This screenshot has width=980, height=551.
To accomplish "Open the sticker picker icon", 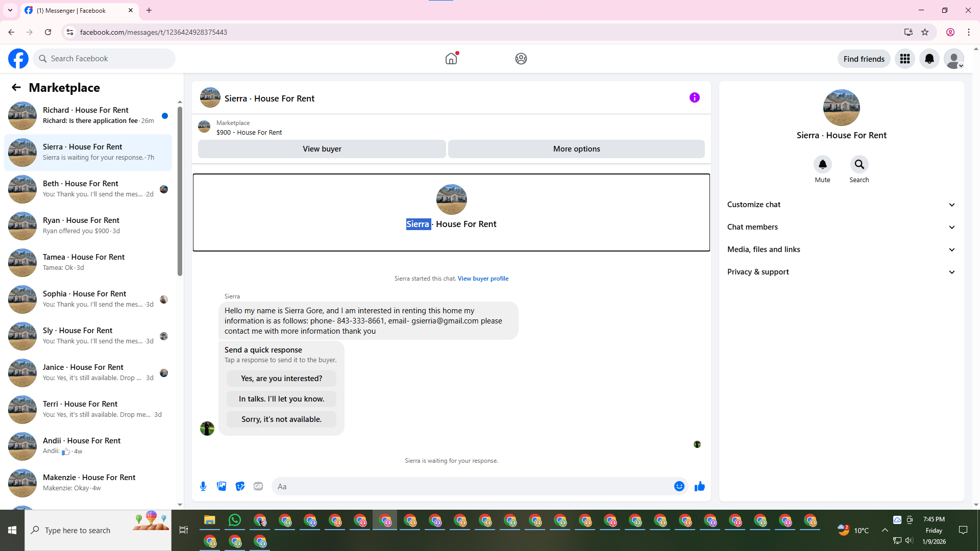I will pos(240,486).
